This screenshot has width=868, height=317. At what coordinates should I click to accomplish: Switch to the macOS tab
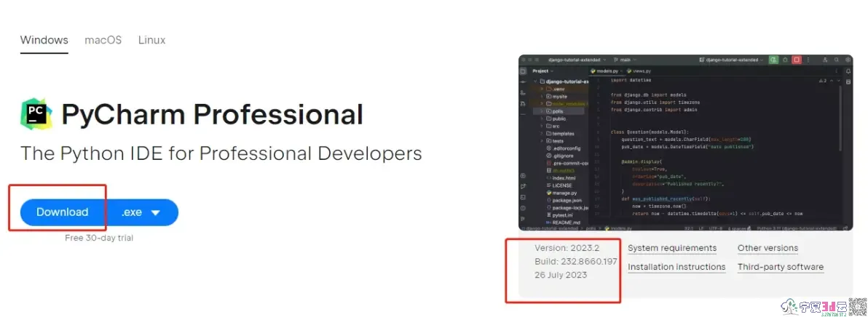click(103, 40)
